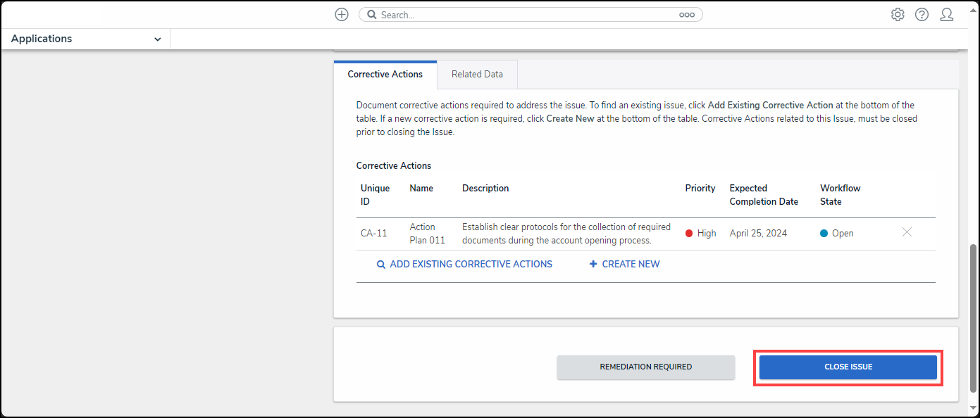Click the search bar magnifier icon
Screen dimensions: 980x418
372,15
